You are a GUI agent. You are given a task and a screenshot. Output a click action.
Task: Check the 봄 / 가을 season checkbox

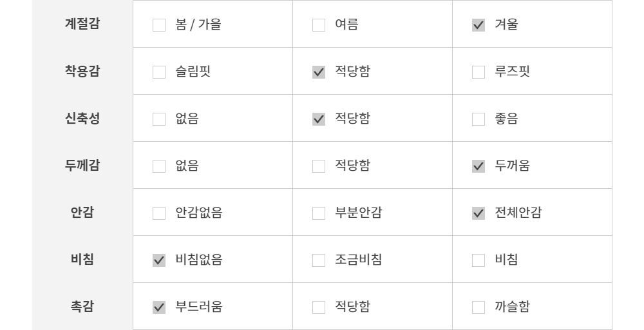tap(159, 26)
